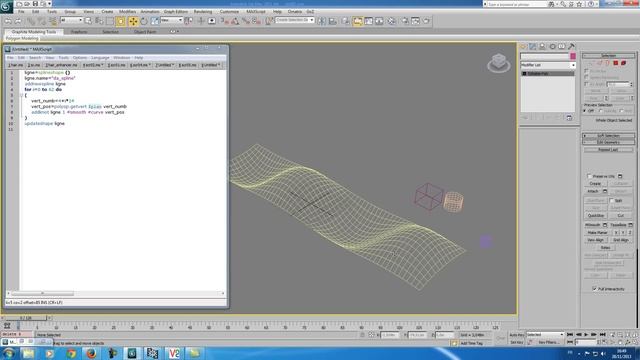Open the Rendering menu
Screen dimensions: 640x360
pos(203,12)
